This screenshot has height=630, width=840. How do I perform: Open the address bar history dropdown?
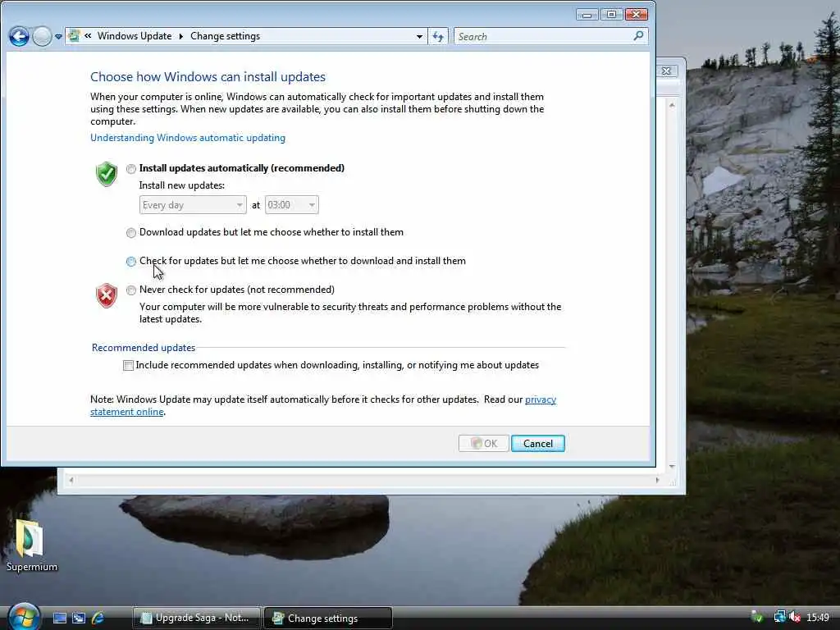419,36
